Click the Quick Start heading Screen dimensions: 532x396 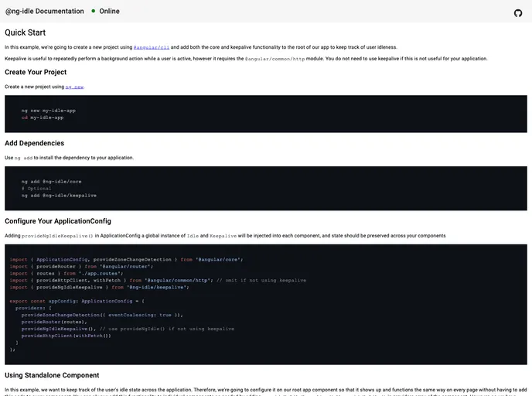(x=26, y=32)
